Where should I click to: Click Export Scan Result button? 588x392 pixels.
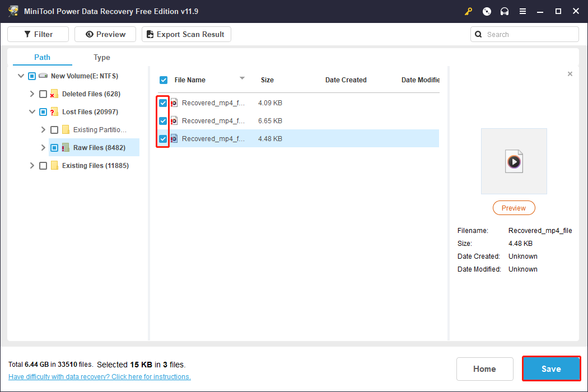(186, 34)
